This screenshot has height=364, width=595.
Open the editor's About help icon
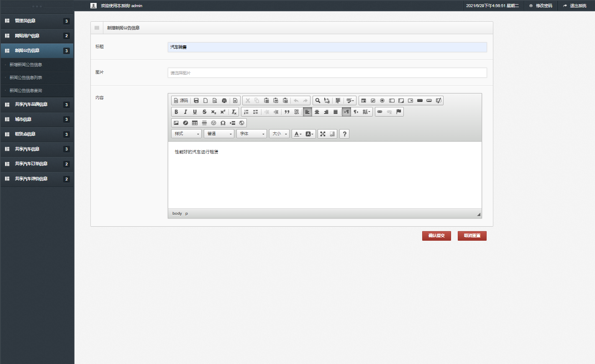tap(344, 134)
